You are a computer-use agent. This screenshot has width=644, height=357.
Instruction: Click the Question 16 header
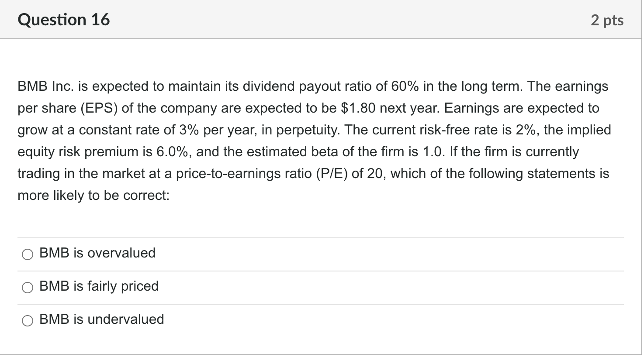[x=64, y=19]
